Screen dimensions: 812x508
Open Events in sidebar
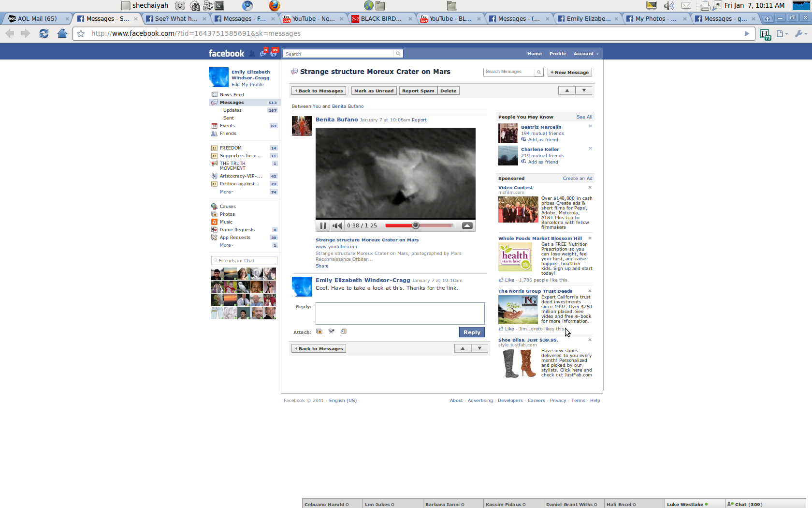pyautogui.click(x=227, y=126)
